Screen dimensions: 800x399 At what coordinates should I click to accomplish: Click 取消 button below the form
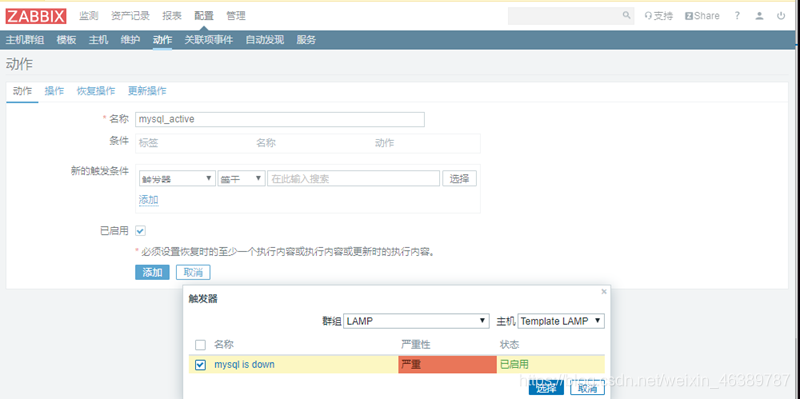pos(193,272)
